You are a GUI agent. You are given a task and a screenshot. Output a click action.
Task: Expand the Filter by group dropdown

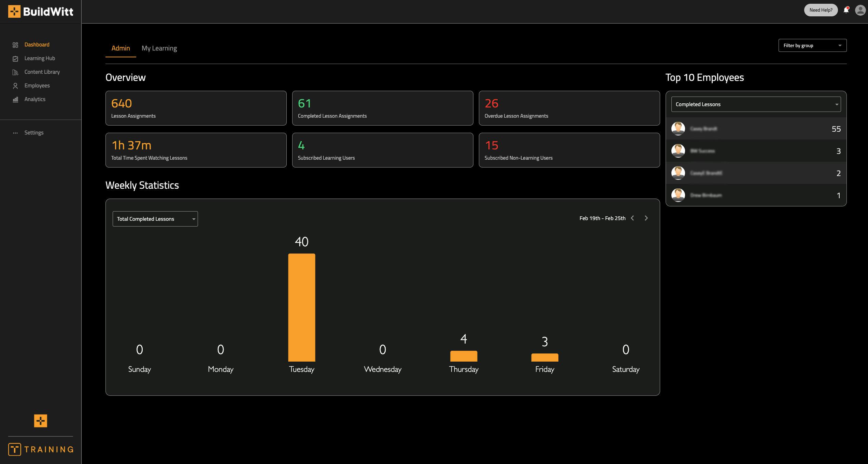(x=812, y=45)
